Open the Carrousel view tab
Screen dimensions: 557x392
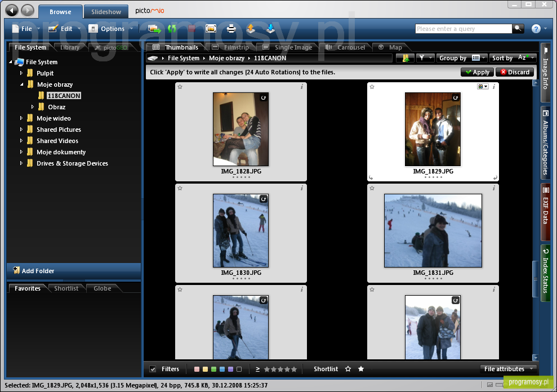tap(345, 47)
